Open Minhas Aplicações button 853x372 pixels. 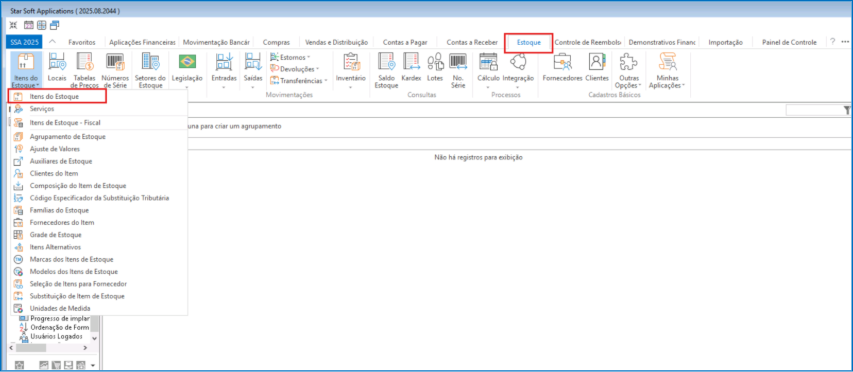pos(667,69)
